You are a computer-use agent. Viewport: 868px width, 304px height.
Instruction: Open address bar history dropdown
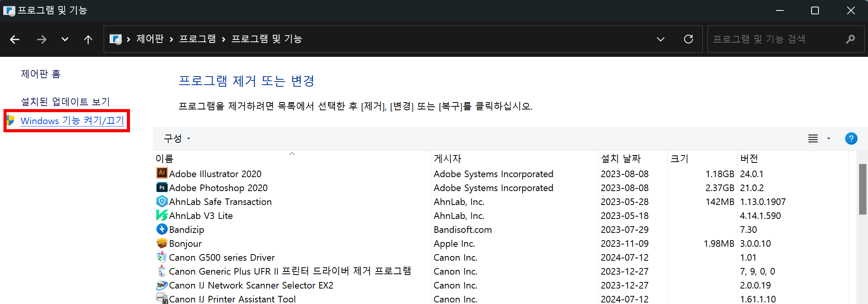click(x=661, y=39)
